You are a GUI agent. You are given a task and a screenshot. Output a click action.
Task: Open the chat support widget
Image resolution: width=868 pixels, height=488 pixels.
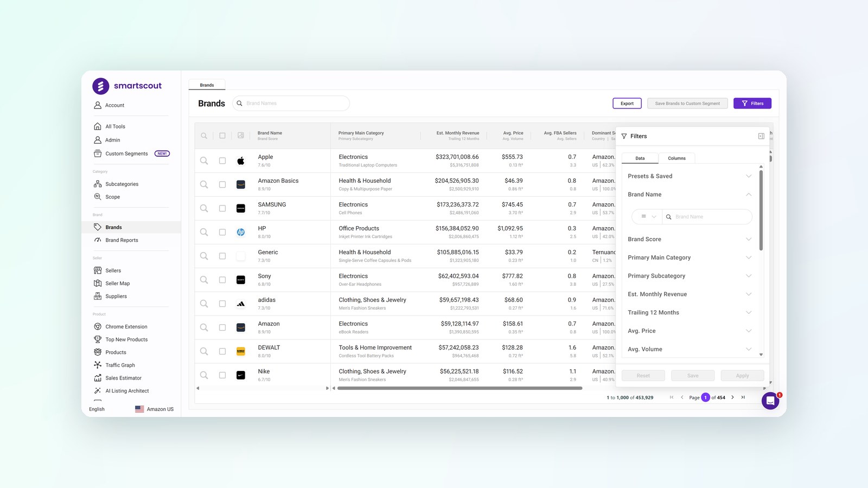(770, 401)
